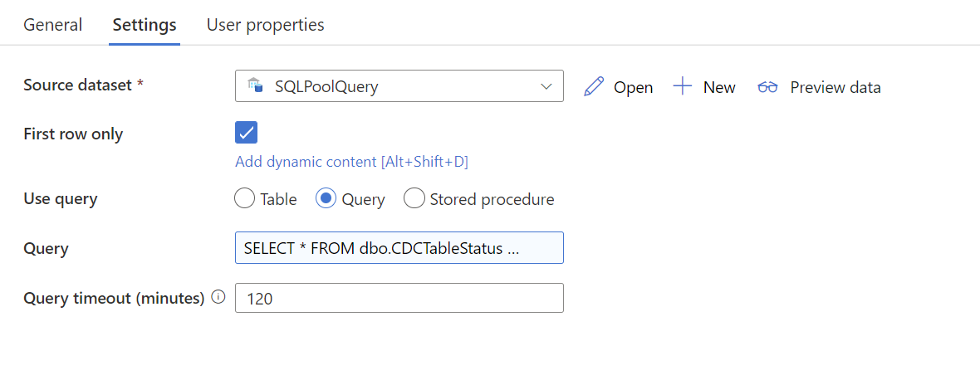Click the glasses icon for Preview data
The width and height of the screenshot is (980, 380).
[767, 87]
